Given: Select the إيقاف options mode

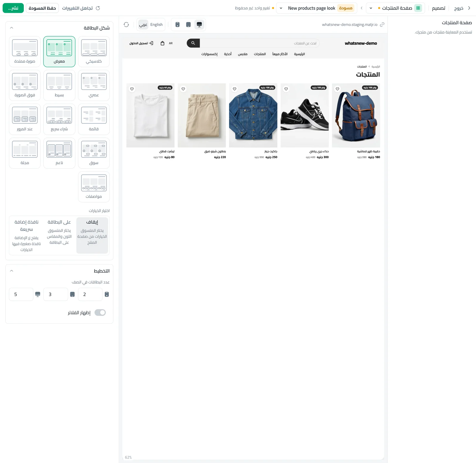Looking at the screenshot, I should point(92,235).
